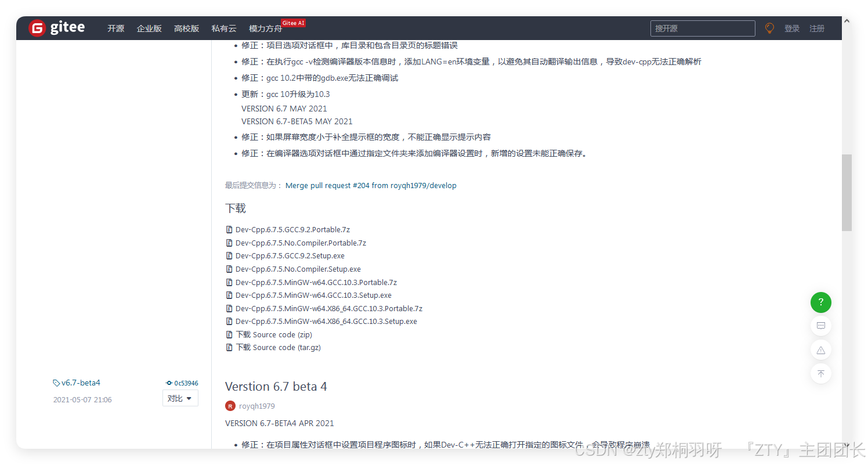
Task: Click the date text 2021-05-07 21:06
Action: [82, 400]
